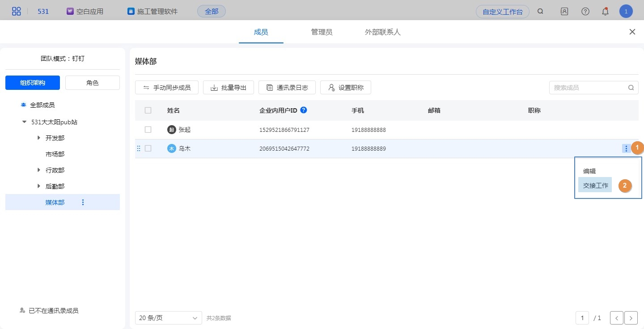Click the three-dot menu beside 媒体部
The width and height of the screenshot is (644, 329).
(83, 202)
